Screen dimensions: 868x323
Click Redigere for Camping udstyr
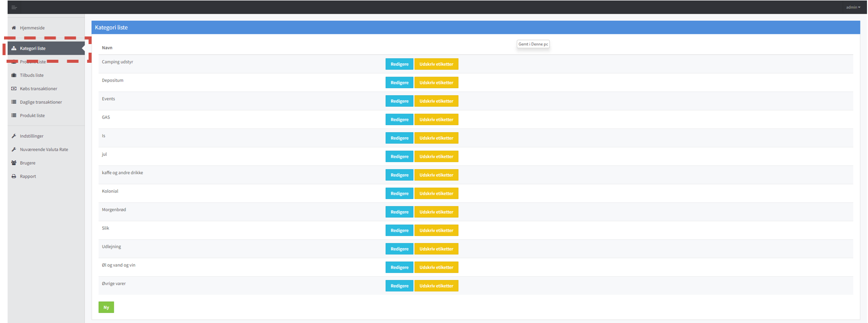[399, 64]
